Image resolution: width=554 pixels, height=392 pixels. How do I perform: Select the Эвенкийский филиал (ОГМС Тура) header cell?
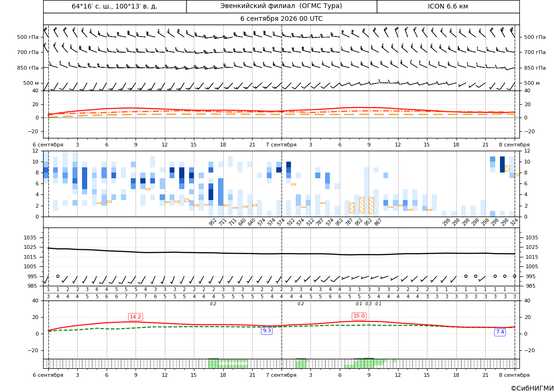[x=281, y=6]
